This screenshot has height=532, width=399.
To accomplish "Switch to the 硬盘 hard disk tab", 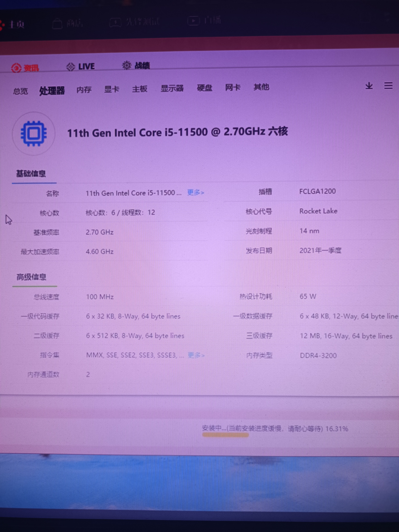I will click(x=204, y=88).
